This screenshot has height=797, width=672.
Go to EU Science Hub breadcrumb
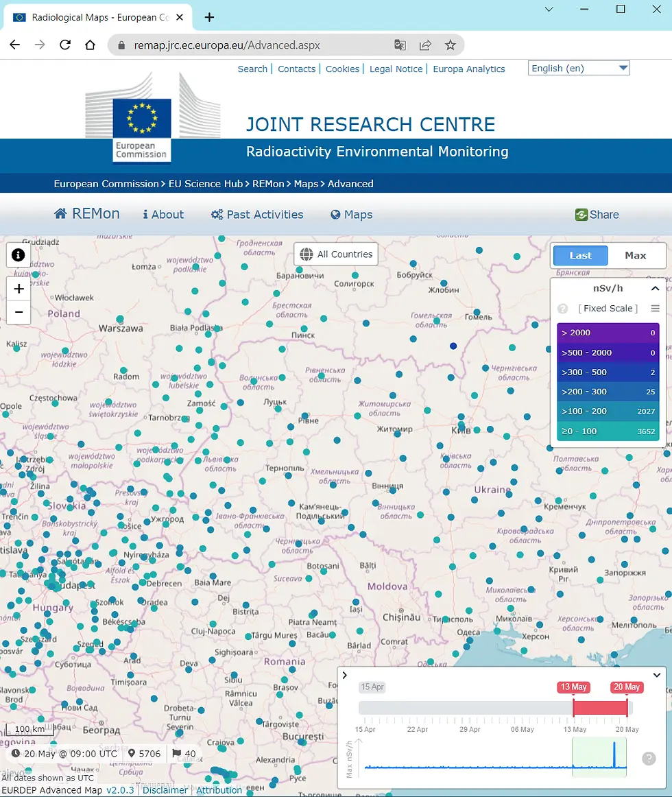206,184
